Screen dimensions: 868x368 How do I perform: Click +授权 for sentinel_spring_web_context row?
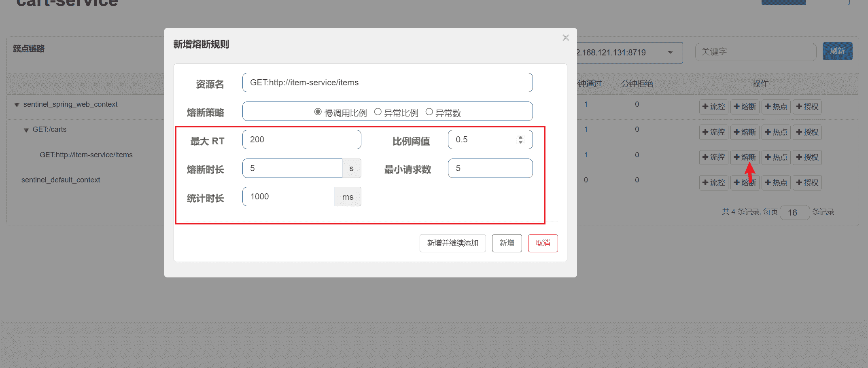pos(807,107)
